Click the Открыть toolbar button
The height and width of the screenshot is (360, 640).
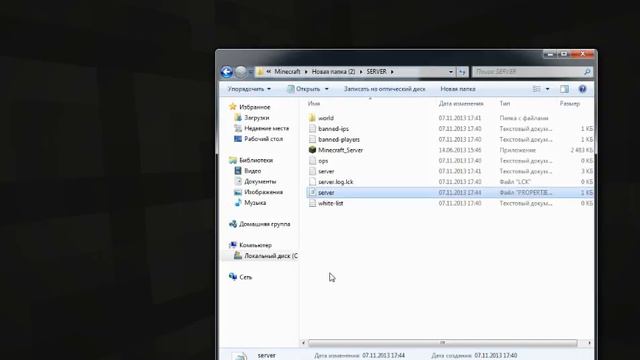coord(304,89)
